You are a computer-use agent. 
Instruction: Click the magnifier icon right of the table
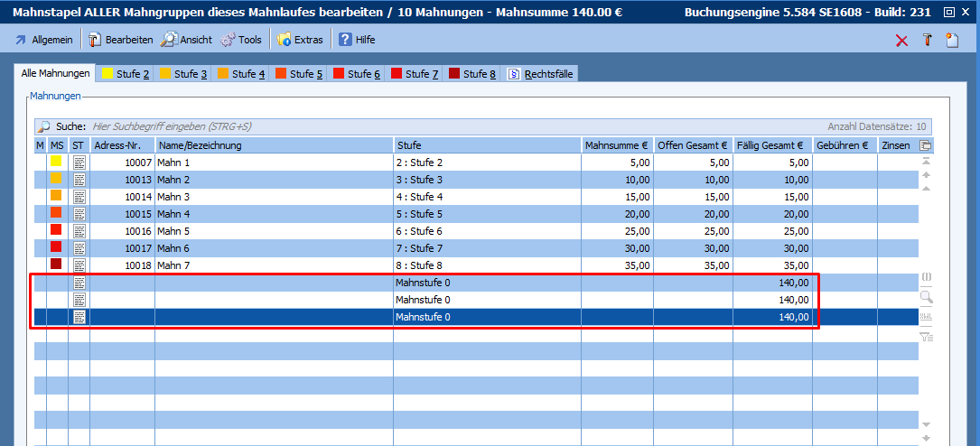[x=925, y=296]
